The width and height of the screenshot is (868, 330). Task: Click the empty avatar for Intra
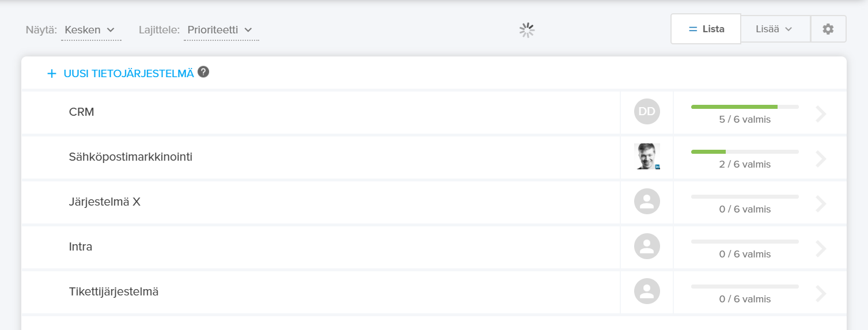coord(647,246)
